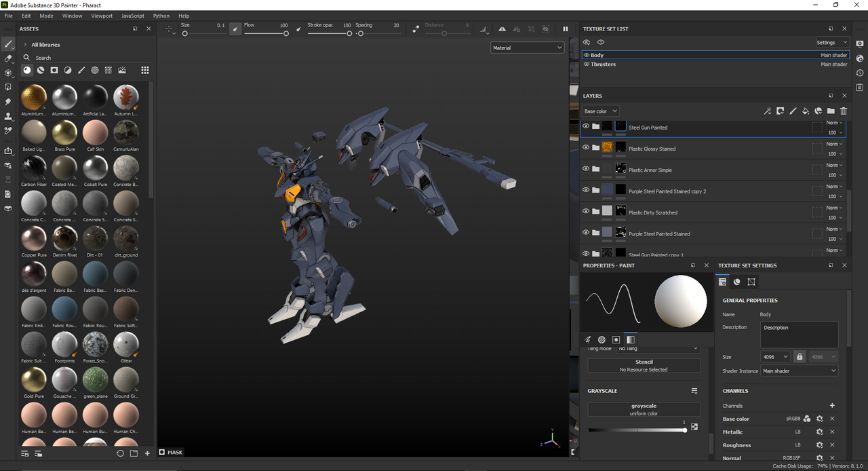
Task: Click the grayscale uniform color button
Action: [x=644, y=409]
